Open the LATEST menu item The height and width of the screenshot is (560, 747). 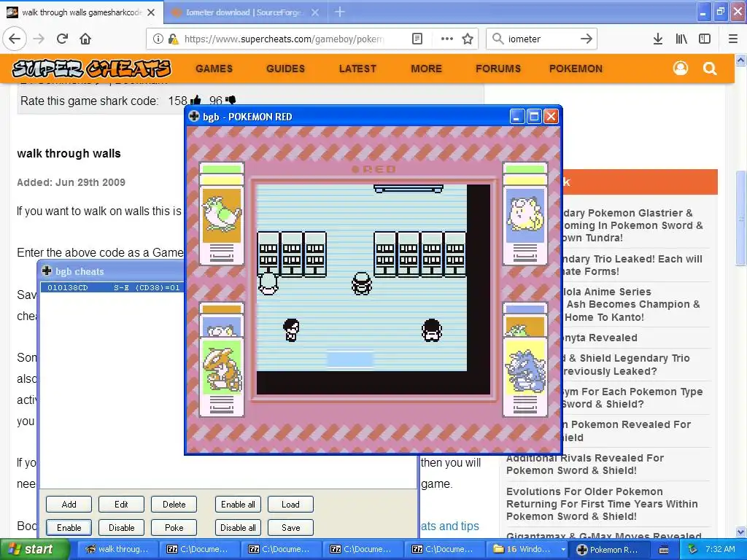tap(357, 69)
